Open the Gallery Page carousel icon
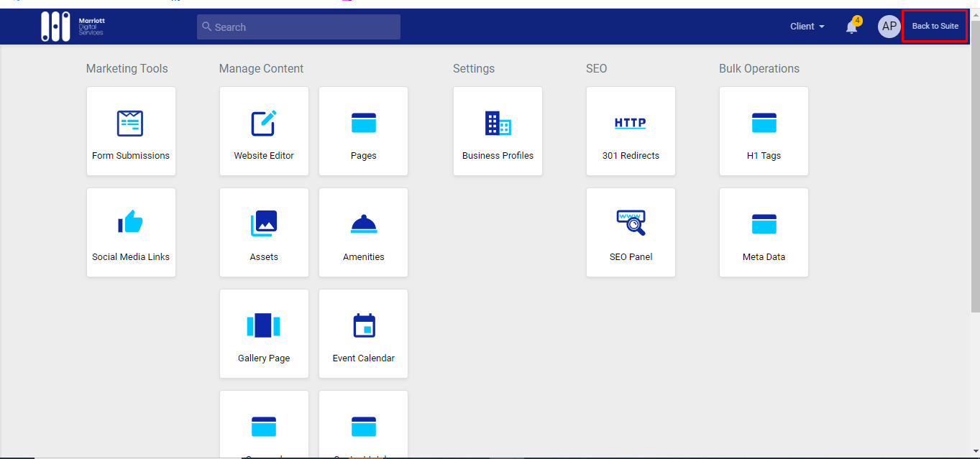The height and width of the screenshot is (459, 980). tap(264, 325)
